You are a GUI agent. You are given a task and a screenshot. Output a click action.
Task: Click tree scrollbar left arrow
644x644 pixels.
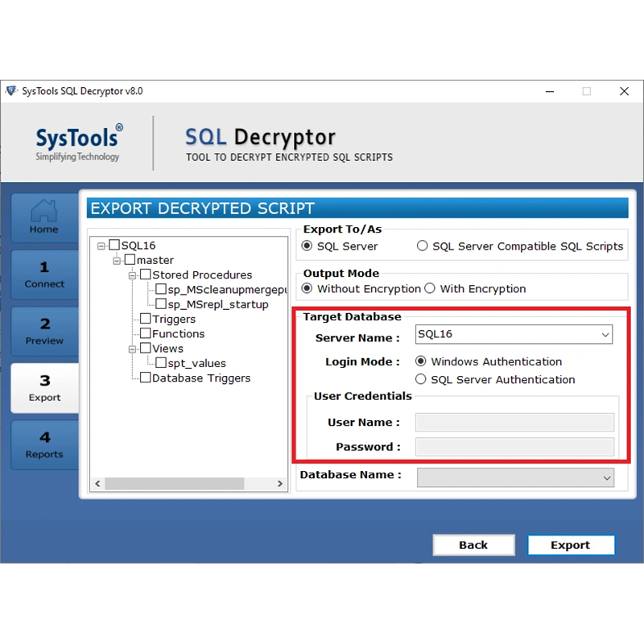[97, 484]
